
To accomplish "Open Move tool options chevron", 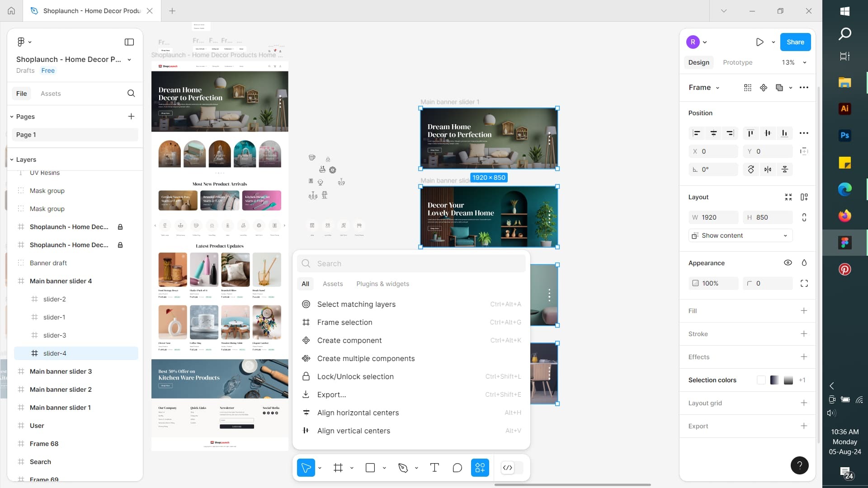I will 320,468.
